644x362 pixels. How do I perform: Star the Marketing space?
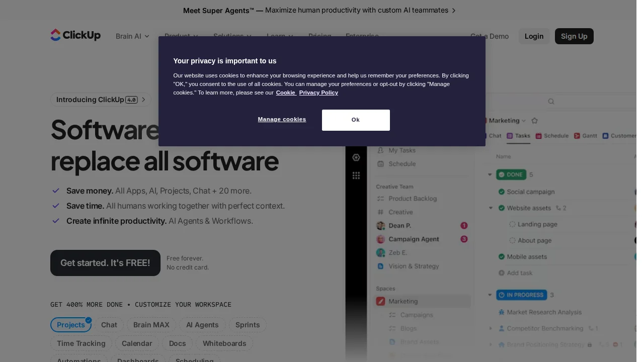click(x=535, y=121)
